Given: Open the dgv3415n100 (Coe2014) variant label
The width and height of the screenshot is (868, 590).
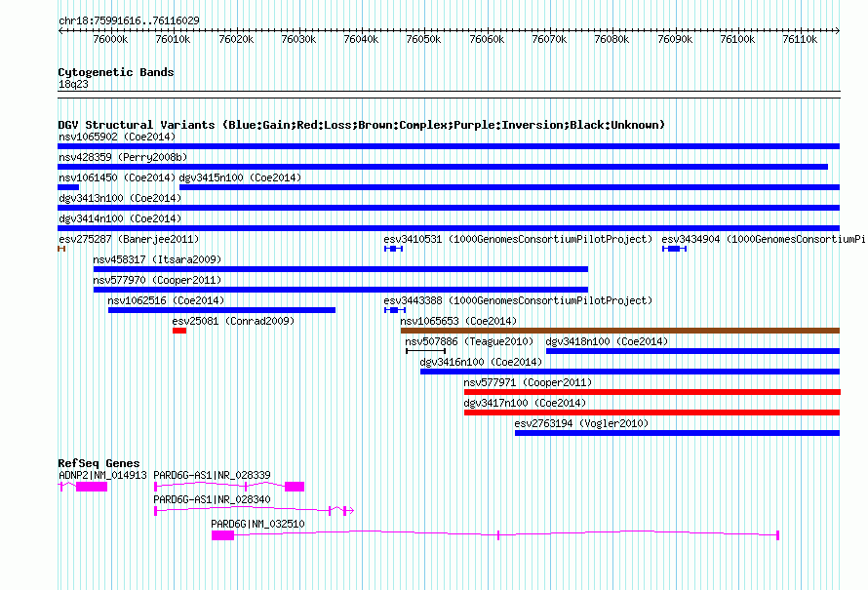Looking at the screenshot, I should pos(240,177).
